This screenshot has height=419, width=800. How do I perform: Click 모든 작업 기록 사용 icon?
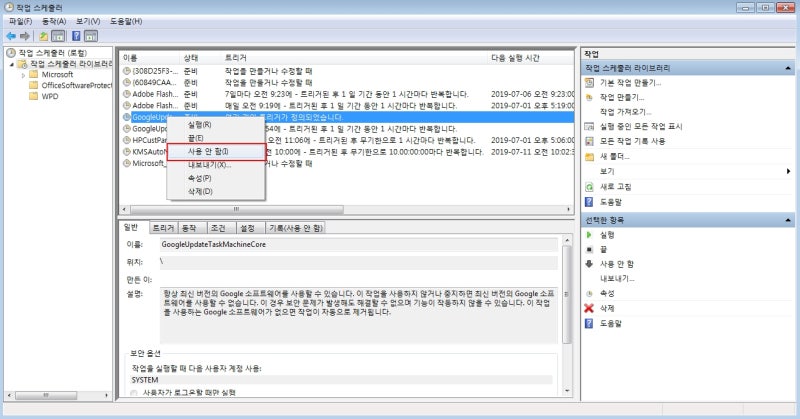[x=589, y=141]
